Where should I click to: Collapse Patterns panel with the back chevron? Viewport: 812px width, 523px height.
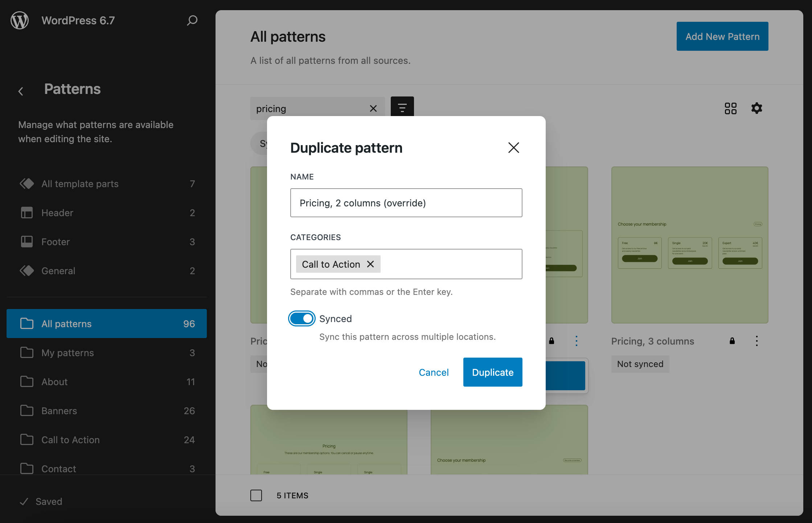[x=21, y=91]
